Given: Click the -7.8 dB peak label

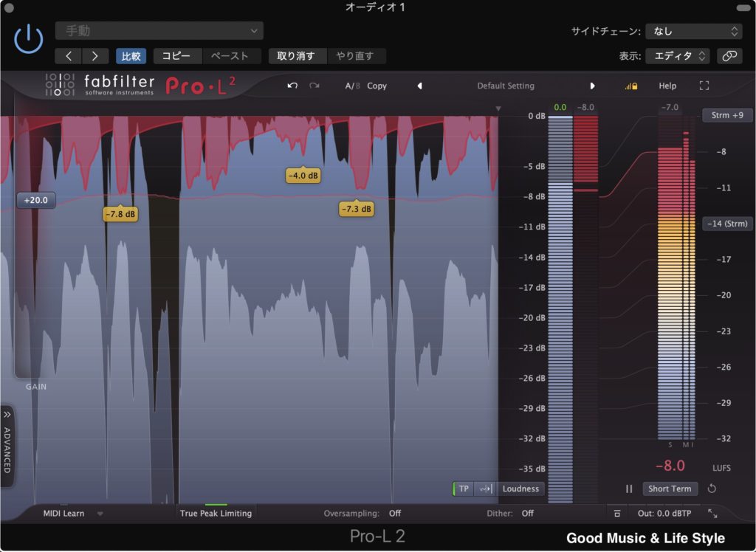Looking at the screenshot, I should tap(120, 214).
